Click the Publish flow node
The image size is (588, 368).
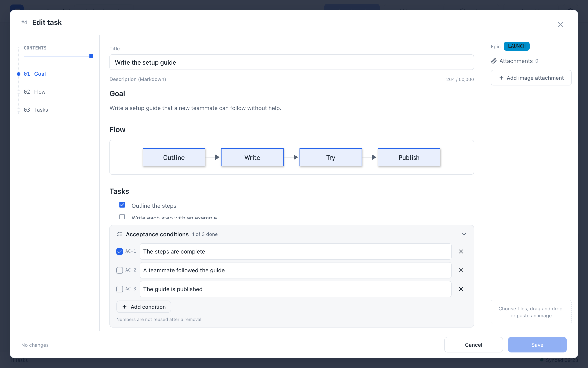coord(409,157)
